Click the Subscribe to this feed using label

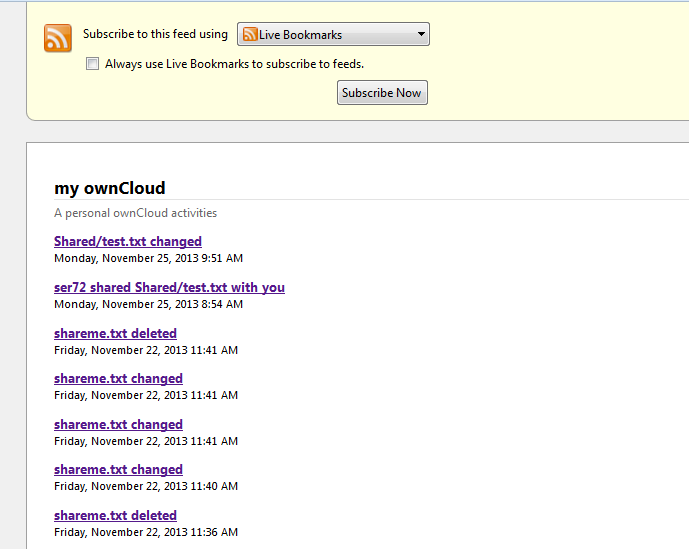pyautogui.click(x=156, y=34)
